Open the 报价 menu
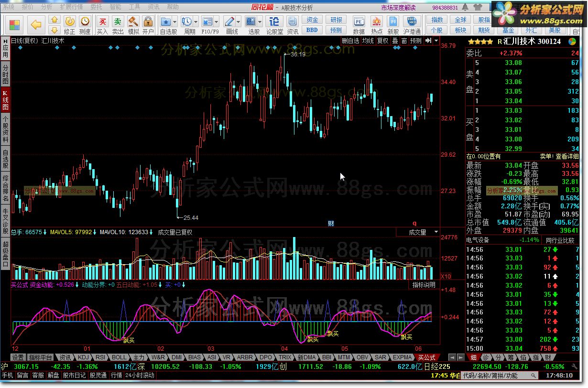 pyautogui.click(x=28, y=7)
